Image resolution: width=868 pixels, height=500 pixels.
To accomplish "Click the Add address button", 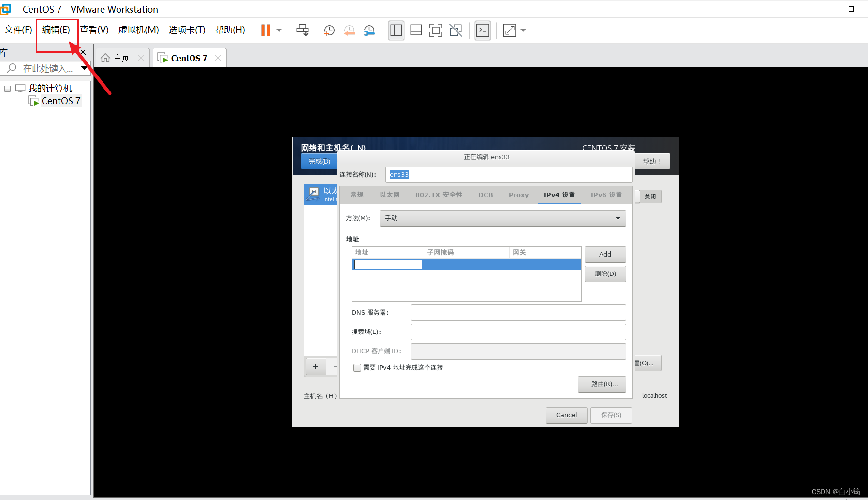I will [605, 255].
